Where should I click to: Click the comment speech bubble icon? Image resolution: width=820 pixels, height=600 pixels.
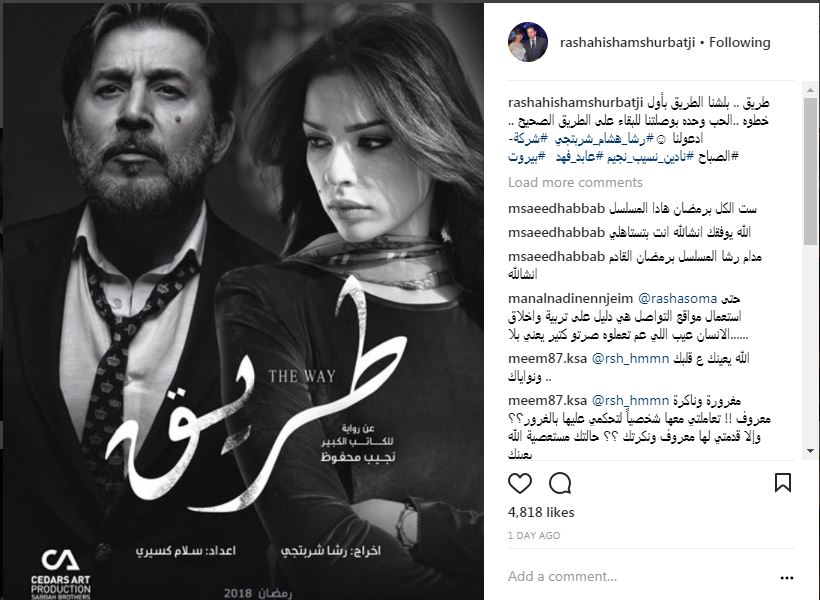(560, 483)
